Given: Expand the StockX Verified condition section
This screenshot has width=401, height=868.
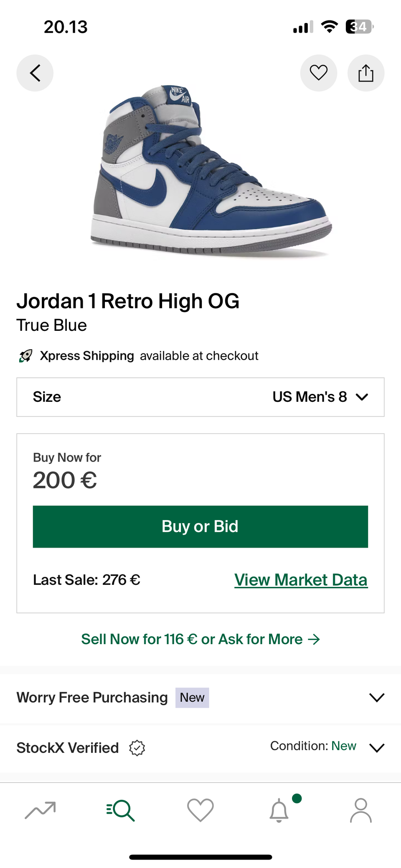Looking at the screenshot, I should coord(377,748).
